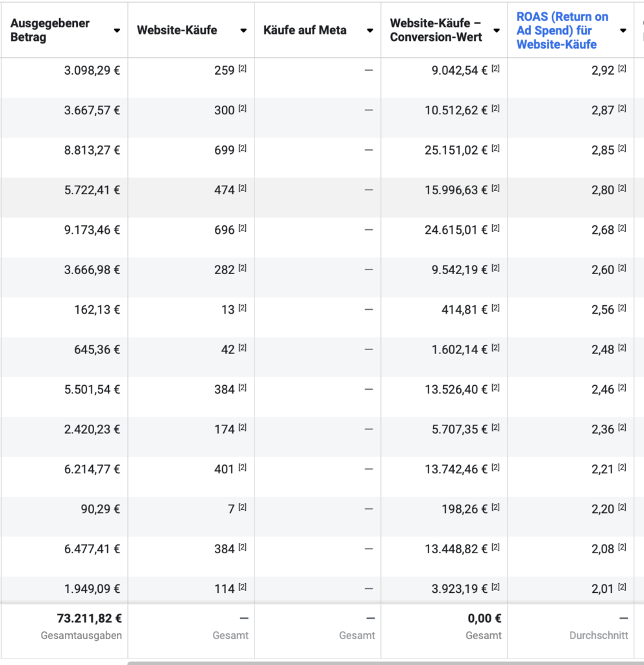Click footnote [2] next to 259 purchases
The image size is (644, 665).
242,68
